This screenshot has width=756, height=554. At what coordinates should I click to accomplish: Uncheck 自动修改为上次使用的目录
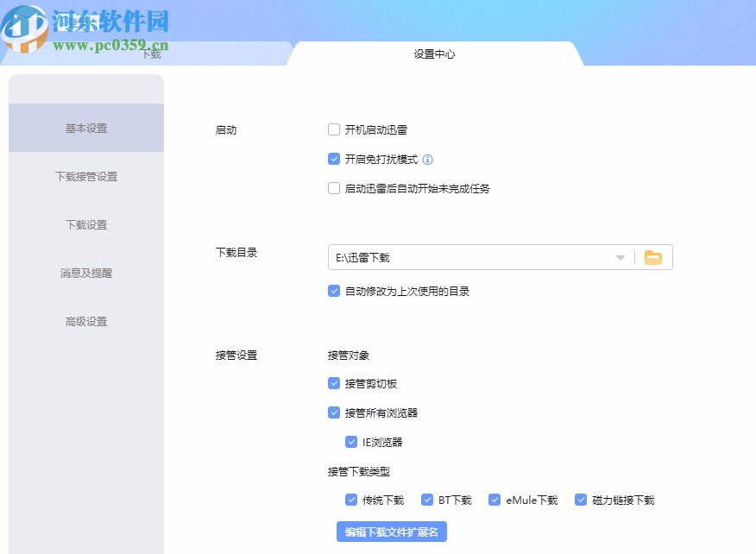point(333,291)
